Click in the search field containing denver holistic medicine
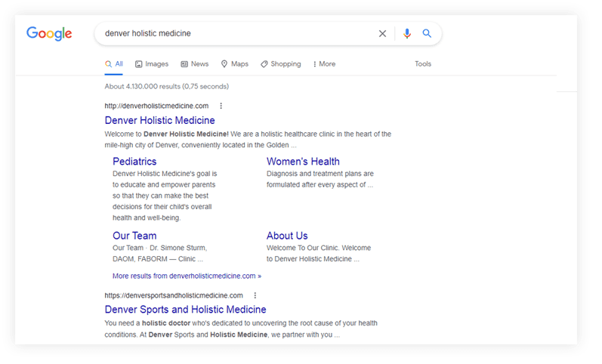The height and width of the screenshot is (364, 602). pyautogui.click(x=234, y=33)
